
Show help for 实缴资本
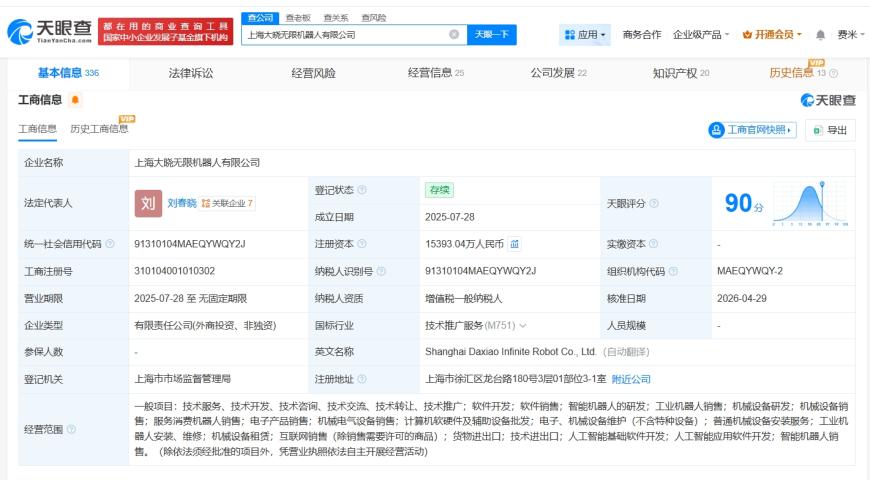tap(653, 244)
